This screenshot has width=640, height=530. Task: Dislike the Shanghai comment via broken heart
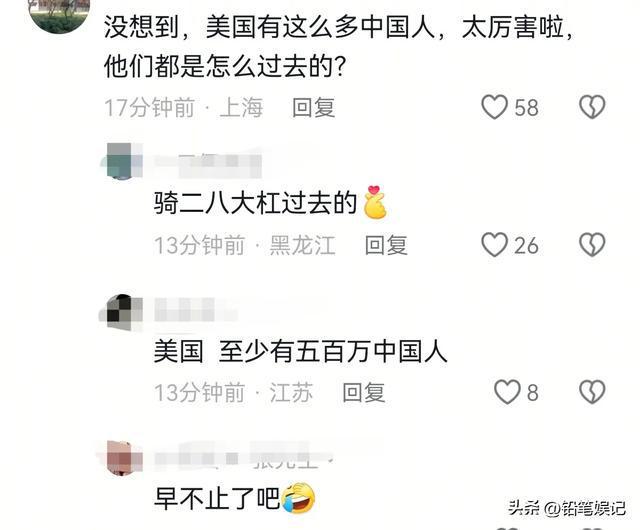coord(592,107)
